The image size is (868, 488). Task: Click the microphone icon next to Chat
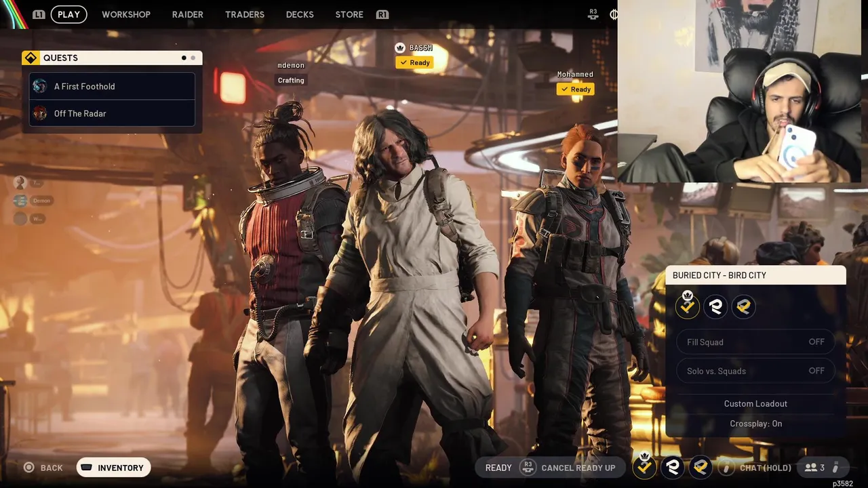[x=726, y=468]
